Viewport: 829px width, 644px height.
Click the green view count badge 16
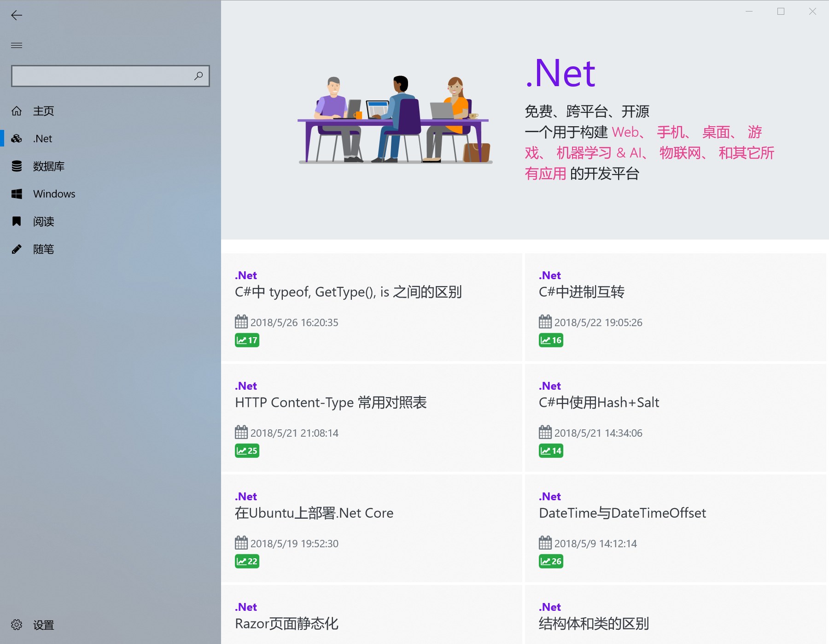coord(551,340)
